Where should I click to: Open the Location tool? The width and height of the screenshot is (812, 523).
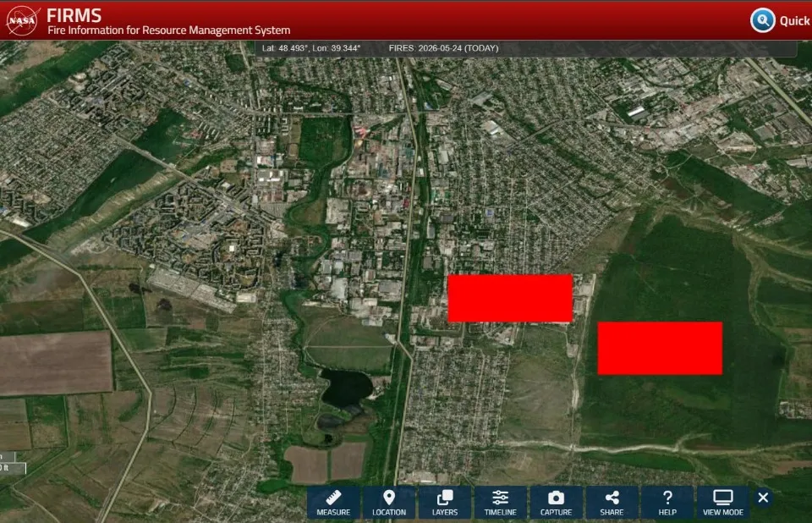[389, 502]
